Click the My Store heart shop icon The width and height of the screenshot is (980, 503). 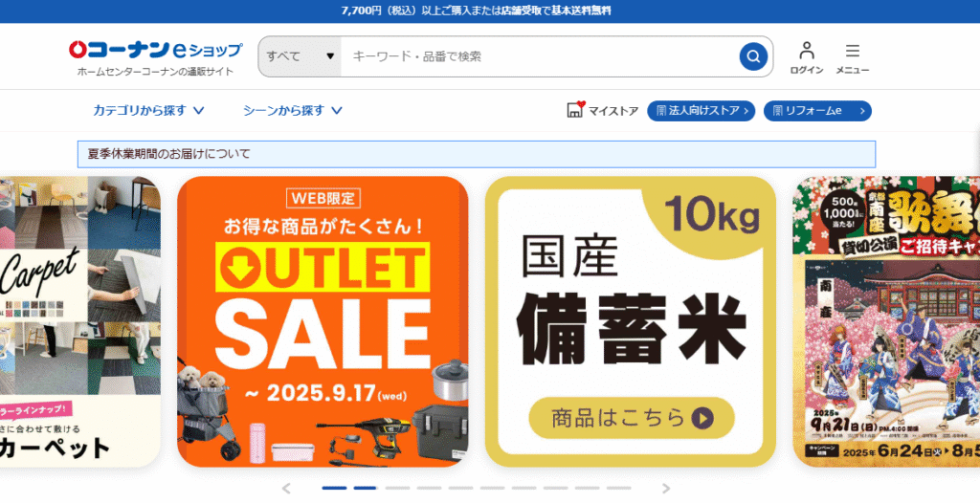[x=575, y=110]
